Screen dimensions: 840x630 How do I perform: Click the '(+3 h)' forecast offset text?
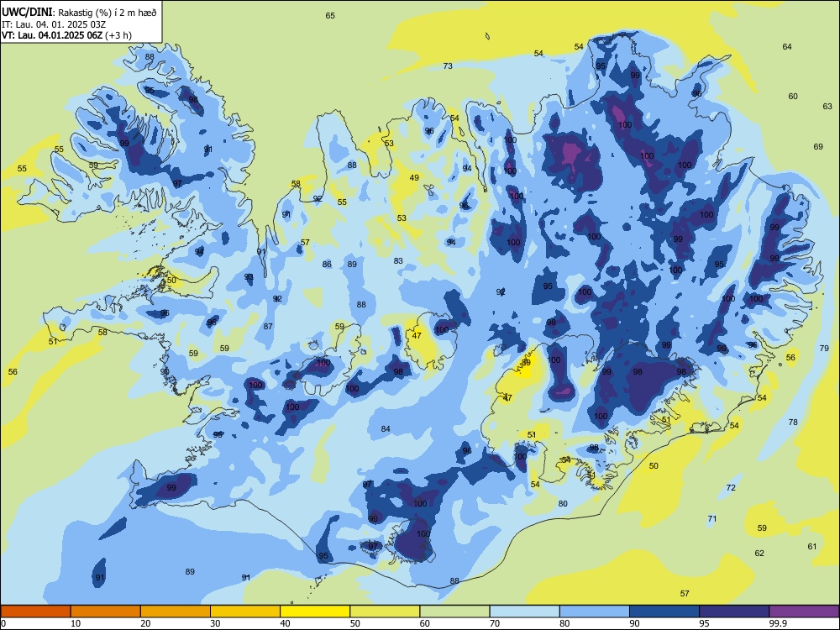pos(118,35)
